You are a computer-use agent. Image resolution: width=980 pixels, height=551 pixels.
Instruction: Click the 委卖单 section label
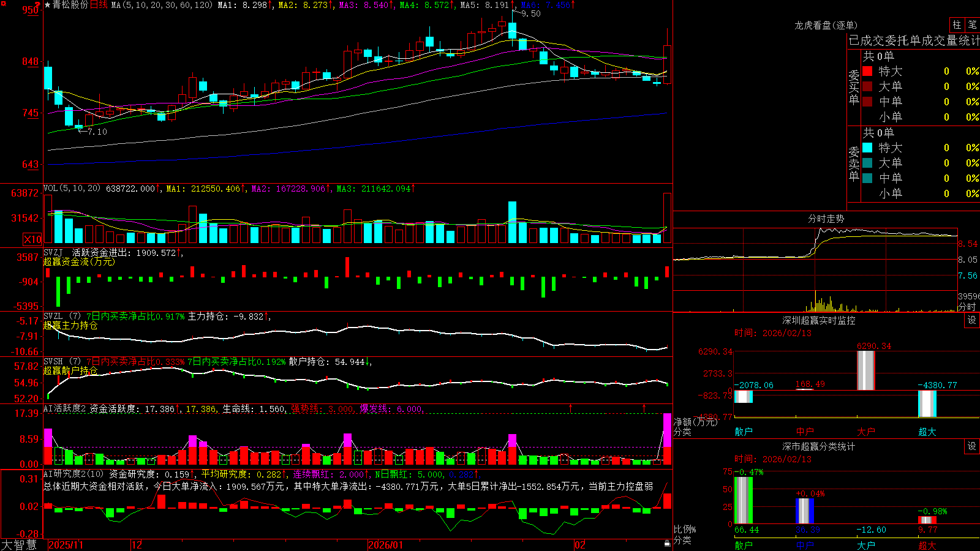tap(854, 163)
